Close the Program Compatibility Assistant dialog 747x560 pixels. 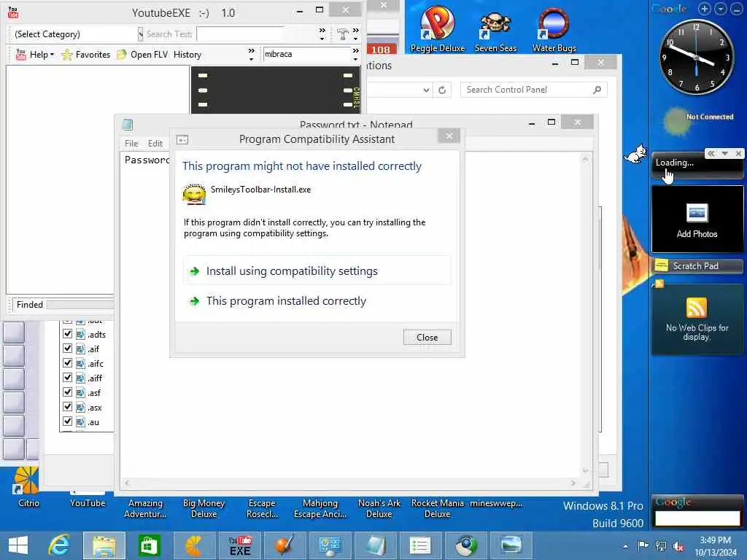coord(449,136)
